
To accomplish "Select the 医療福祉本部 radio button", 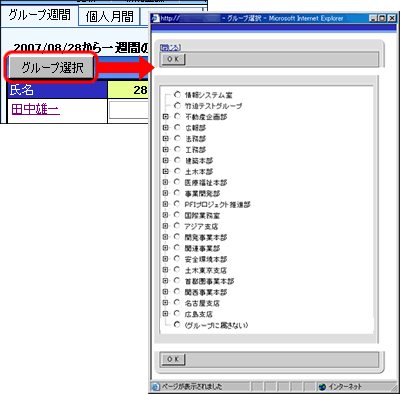I will pyautogui.click(x=177, y=182).
